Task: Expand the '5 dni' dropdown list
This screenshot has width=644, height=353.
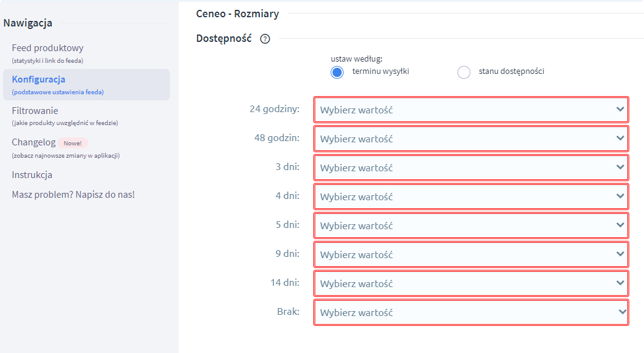Action: [x=471, y=225]
